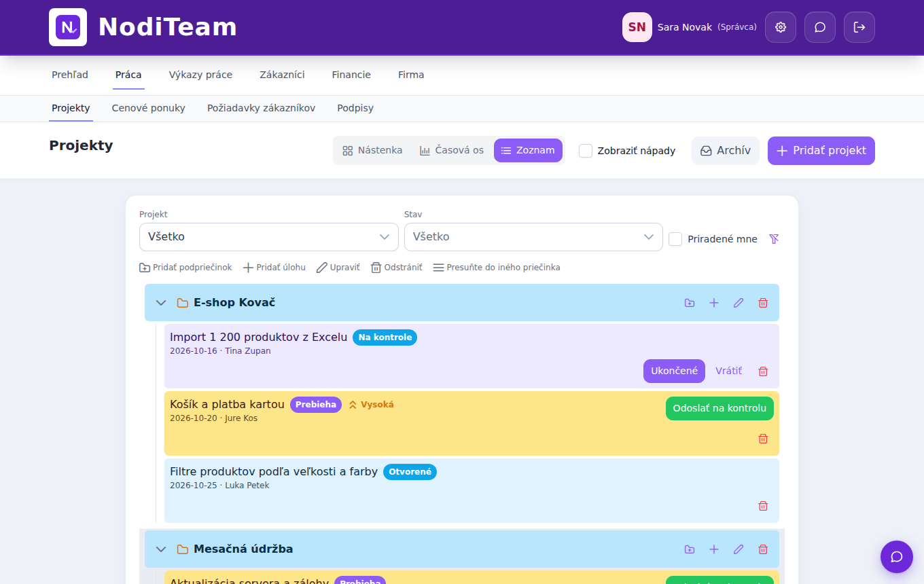Viewport: 924px width, 584px height.
Task: Click the NodiTeam logo icon
Action: 68,27
